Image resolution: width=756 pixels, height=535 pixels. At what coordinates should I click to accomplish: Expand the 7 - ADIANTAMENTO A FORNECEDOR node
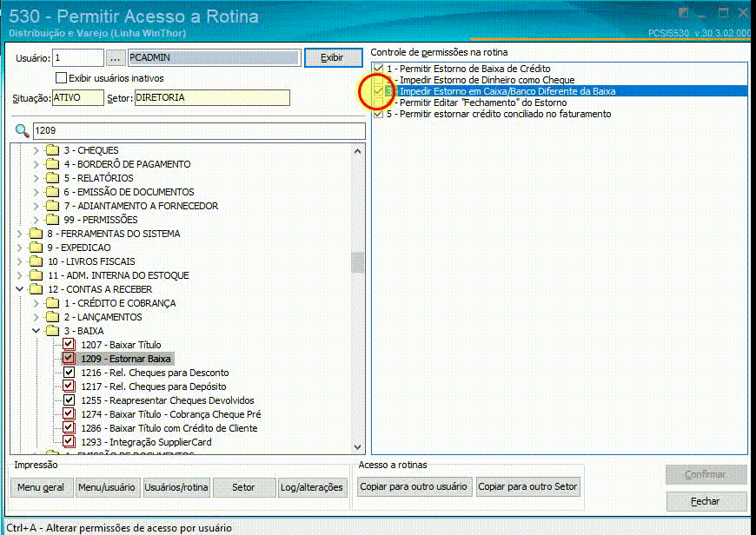(36, 206)
